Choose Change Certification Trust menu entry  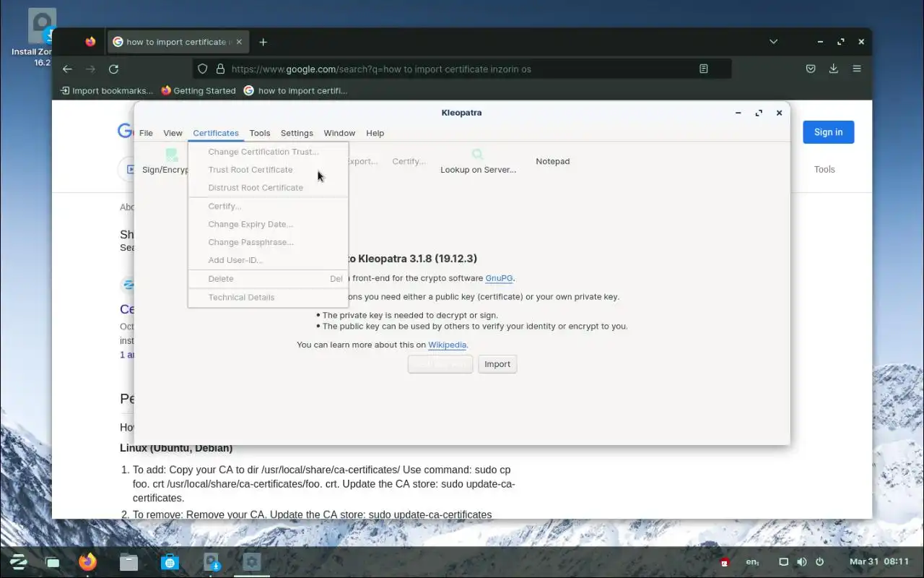tap(268, 152)
